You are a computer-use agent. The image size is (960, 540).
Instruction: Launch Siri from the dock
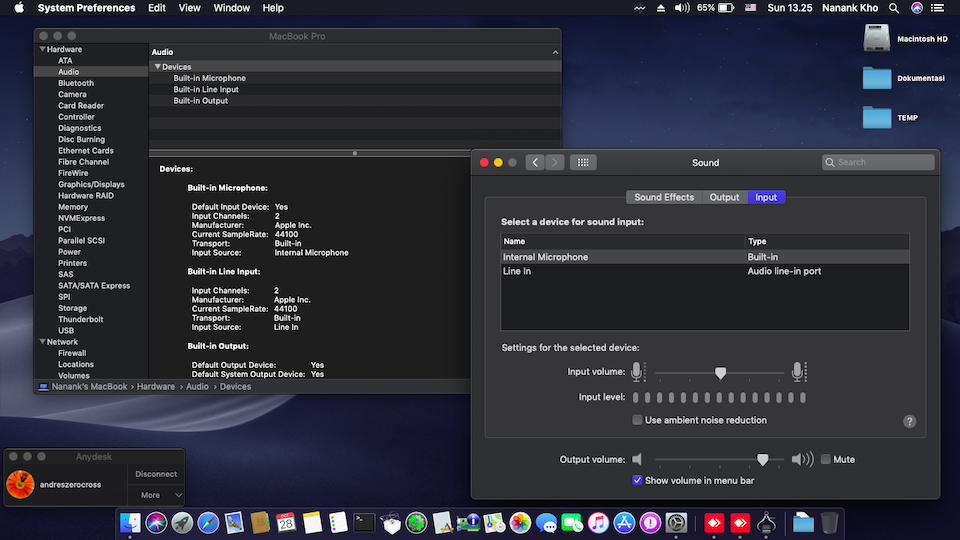click(x=156, y=523)
